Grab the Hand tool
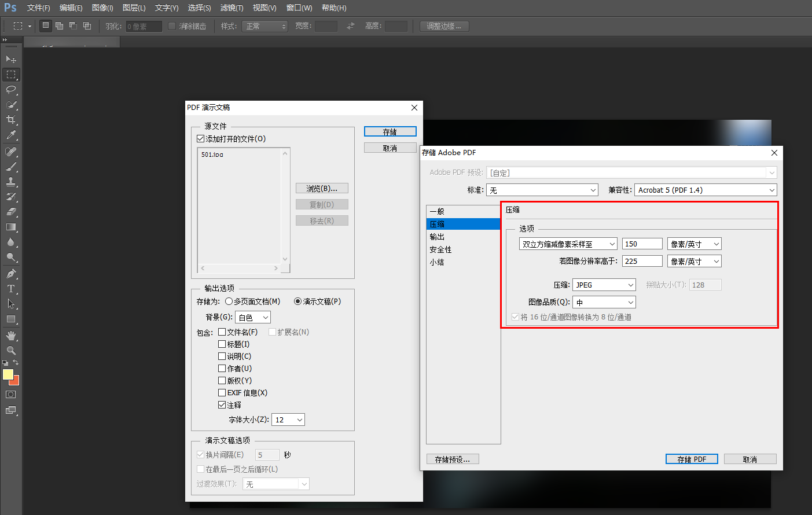This screenshot has height=515, width=812. (11, 334)
